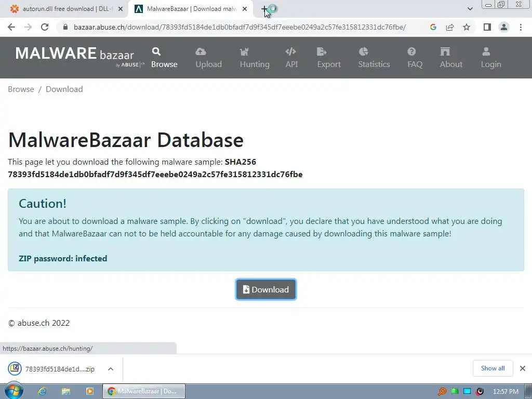Go back with browser back arrow
Image resolution: width=532 pixels, height=399 pixels.
coord(11,27)
